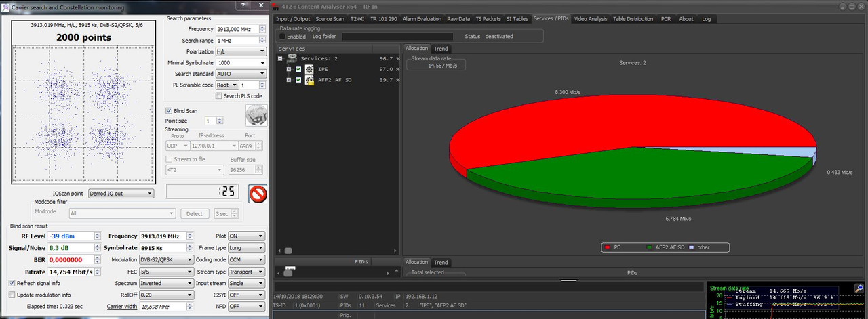Expand the IPE service tree node
This screenshot has width=868, height=319.
(x=289, y=69)
